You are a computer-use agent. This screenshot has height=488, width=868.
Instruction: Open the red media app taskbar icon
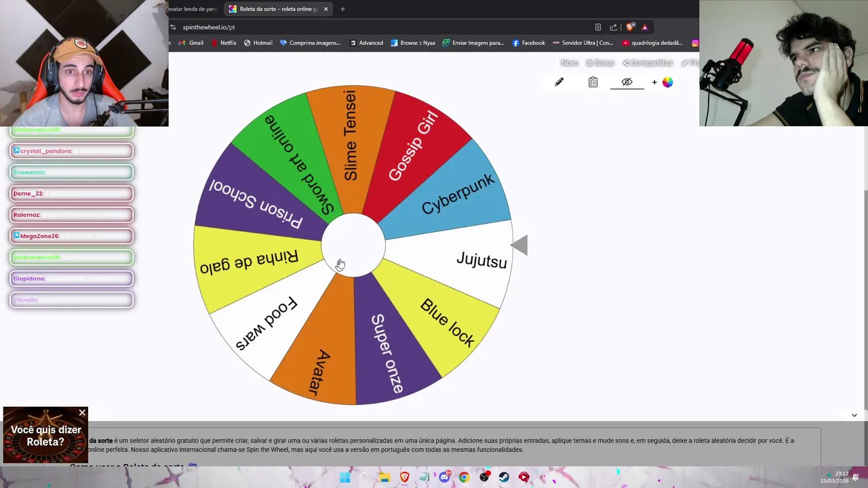(x=524, y=477)
